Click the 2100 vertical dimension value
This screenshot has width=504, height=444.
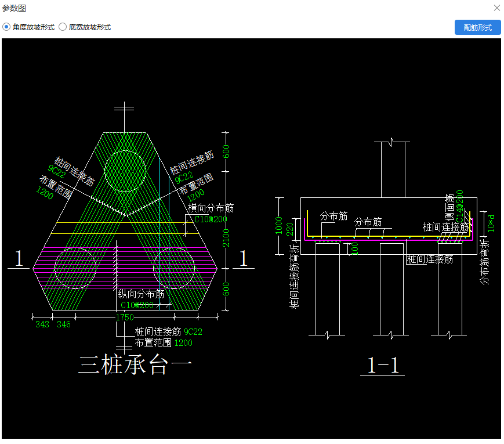[x=226, y=238]
